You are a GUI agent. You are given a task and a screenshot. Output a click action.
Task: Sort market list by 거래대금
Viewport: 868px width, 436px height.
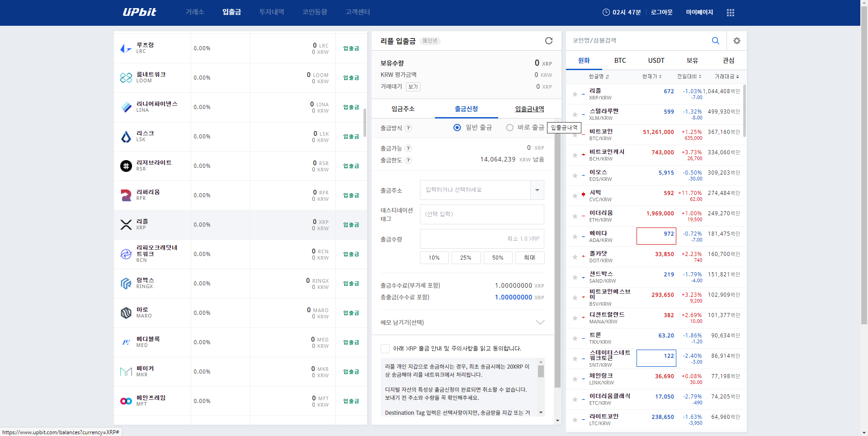(727, 76)
